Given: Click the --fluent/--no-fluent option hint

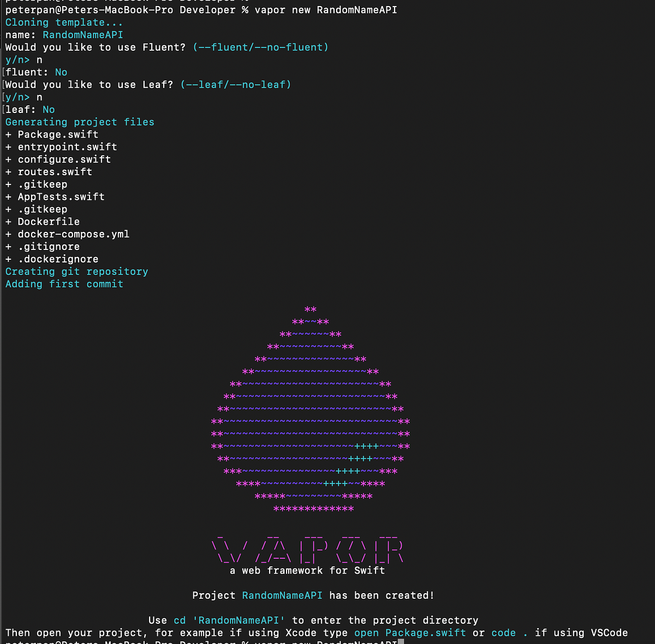Looking at the screenshot, I should pyautogui.click(x=260, y=47).
